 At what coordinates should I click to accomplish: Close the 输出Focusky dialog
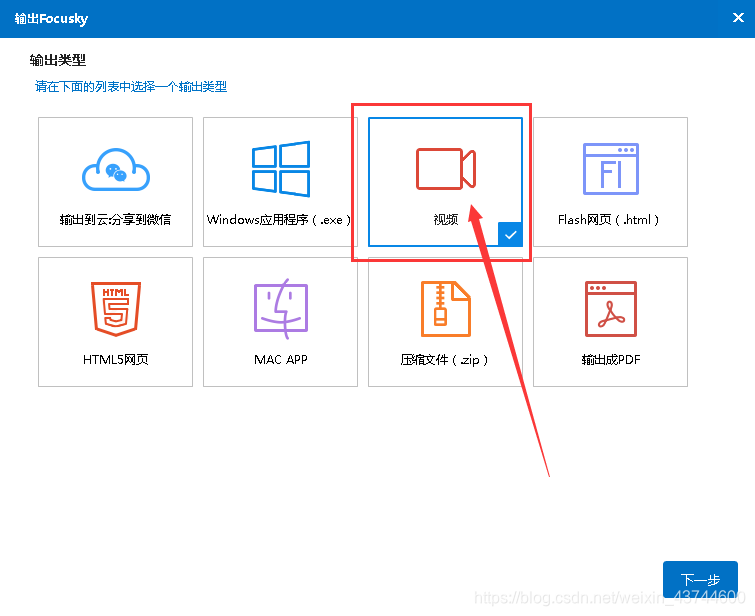click(738, 18)
